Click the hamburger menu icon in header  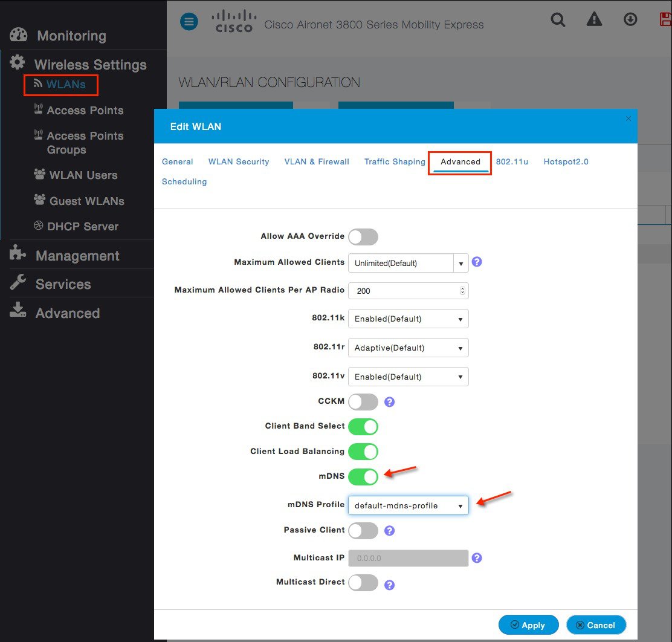[x=189, y=21]
